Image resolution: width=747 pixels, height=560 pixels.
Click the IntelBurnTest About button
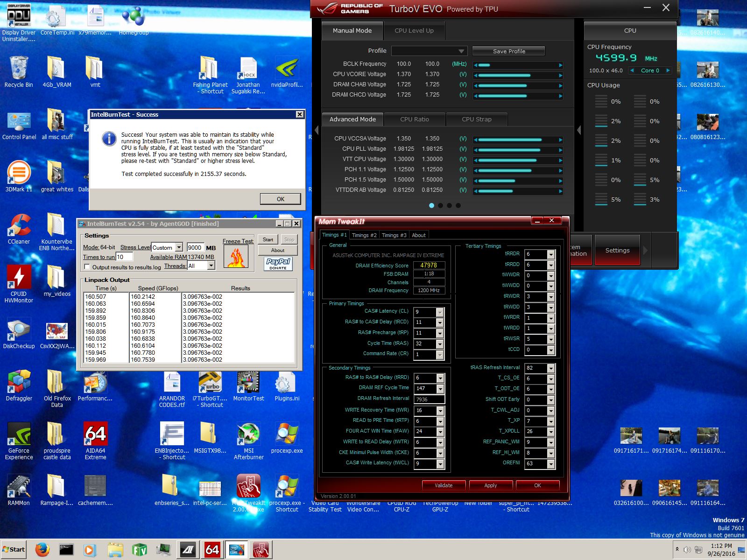(x=278, y=250)
